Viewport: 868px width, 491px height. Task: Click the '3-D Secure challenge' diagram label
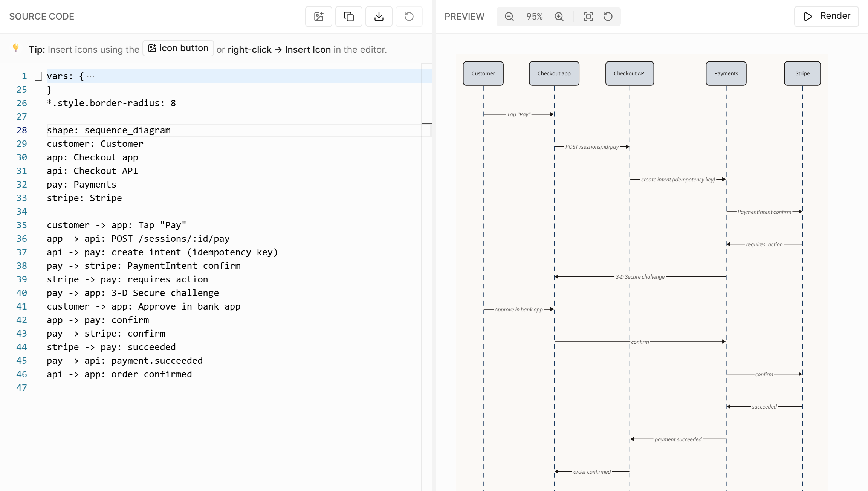click(x=640, y=277)
